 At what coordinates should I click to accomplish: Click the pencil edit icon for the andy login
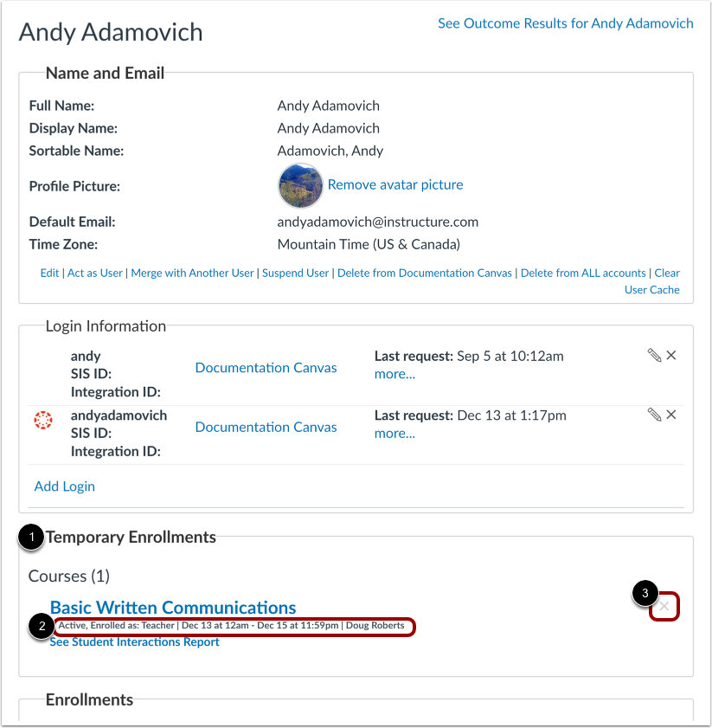(655, 354)
